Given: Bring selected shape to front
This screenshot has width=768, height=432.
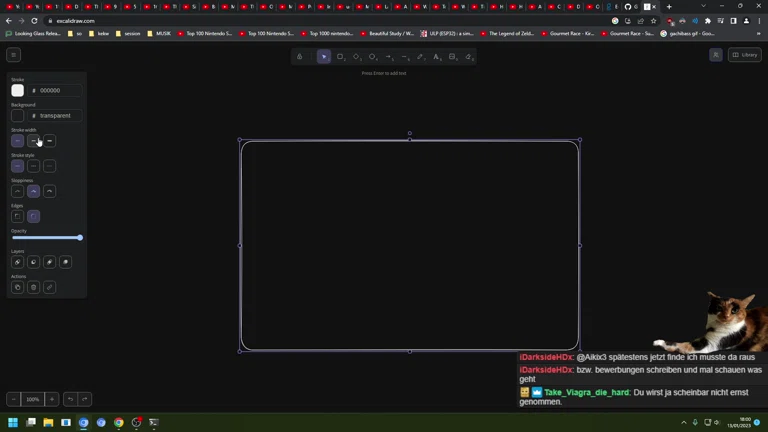Looking at the screenshot, I should (66, 262).
